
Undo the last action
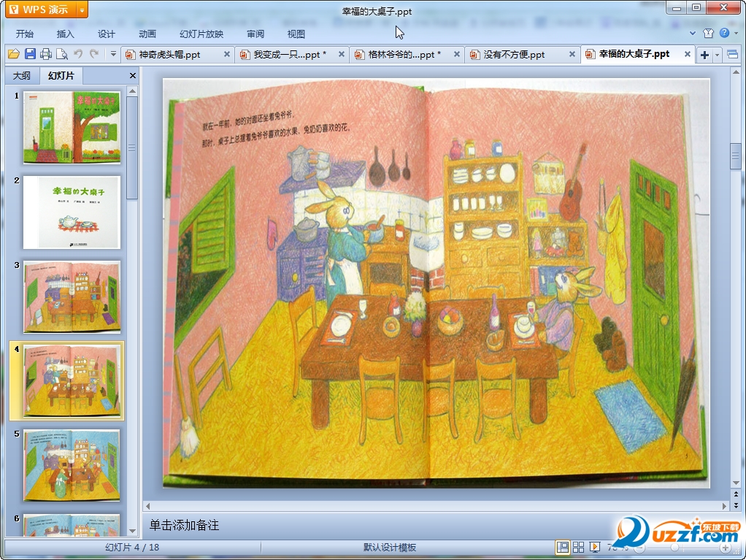[78, 54]
